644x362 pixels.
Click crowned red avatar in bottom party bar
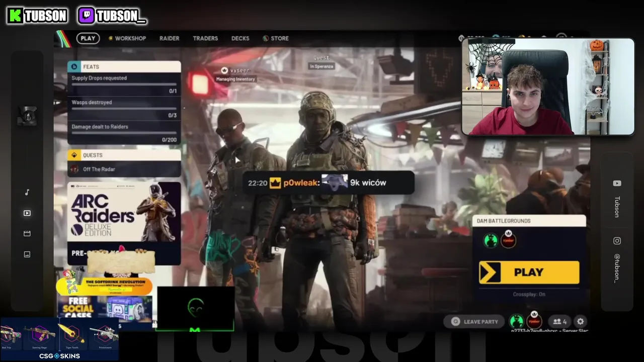(534, 320)
